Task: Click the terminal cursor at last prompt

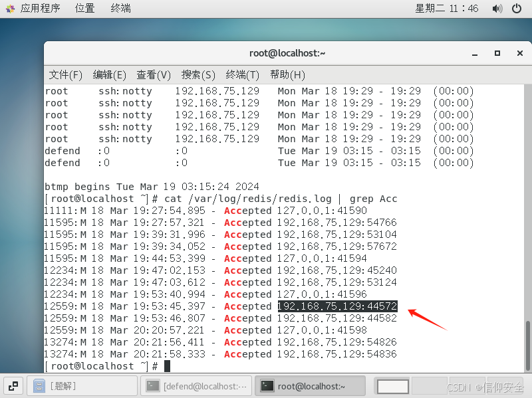Action: pos(167,366)
